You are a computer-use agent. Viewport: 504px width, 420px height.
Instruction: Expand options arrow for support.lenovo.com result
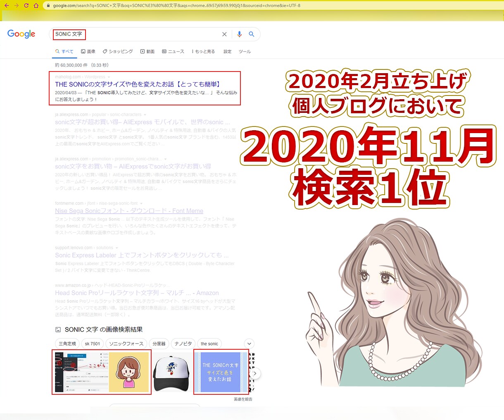117,248
